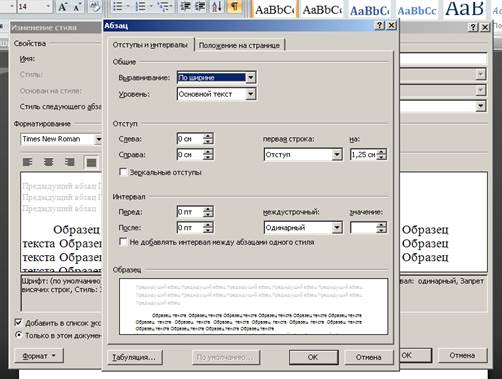Align left icon in Change Style dialog

[28, 162]
